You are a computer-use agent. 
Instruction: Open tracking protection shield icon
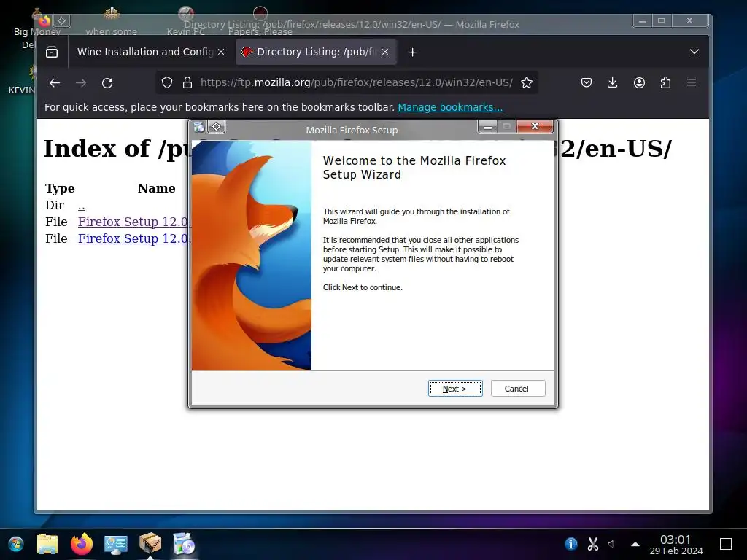click(167, 83)
